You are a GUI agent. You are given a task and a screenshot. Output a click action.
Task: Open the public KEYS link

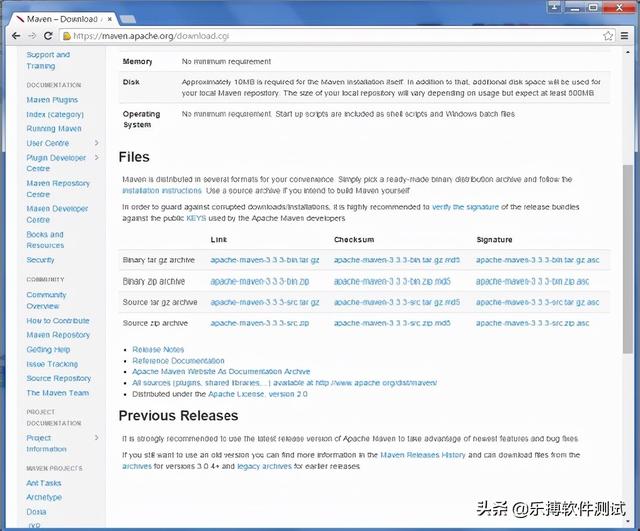click(x=196, y=218)
